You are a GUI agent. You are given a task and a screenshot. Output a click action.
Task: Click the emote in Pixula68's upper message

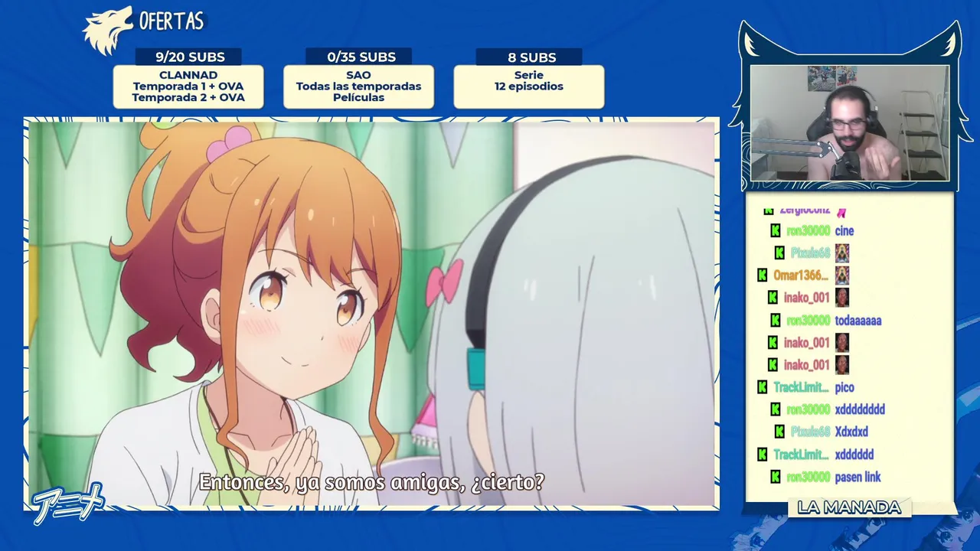[x=841, y=253]
